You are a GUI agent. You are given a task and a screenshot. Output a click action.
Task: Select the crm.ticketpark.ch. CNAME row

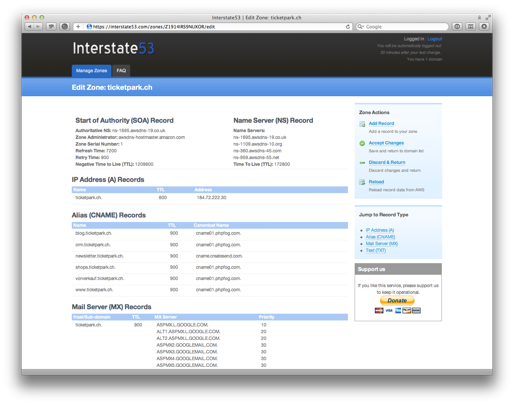click(210, 245)
